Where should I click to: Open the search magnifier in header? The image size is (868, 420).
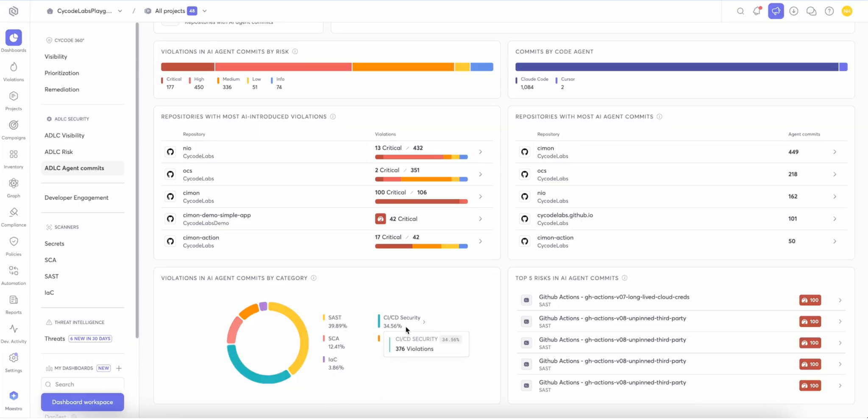(x=740, y=11)
